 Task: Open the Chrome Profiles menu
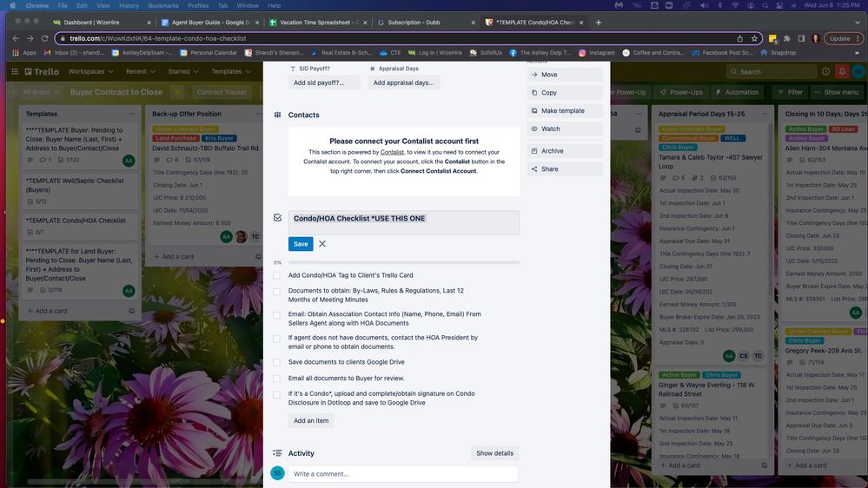click(x=198, y=5)
